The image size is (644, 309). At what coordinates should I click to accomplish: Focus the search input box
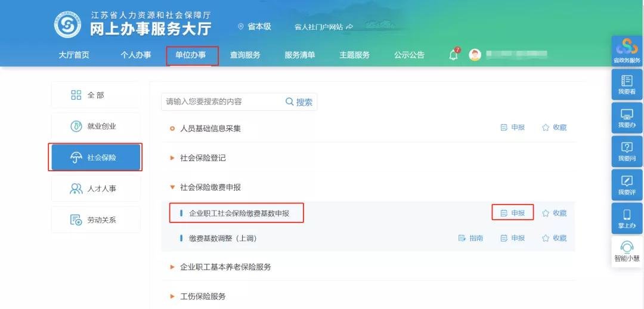[x=222, y=102]
